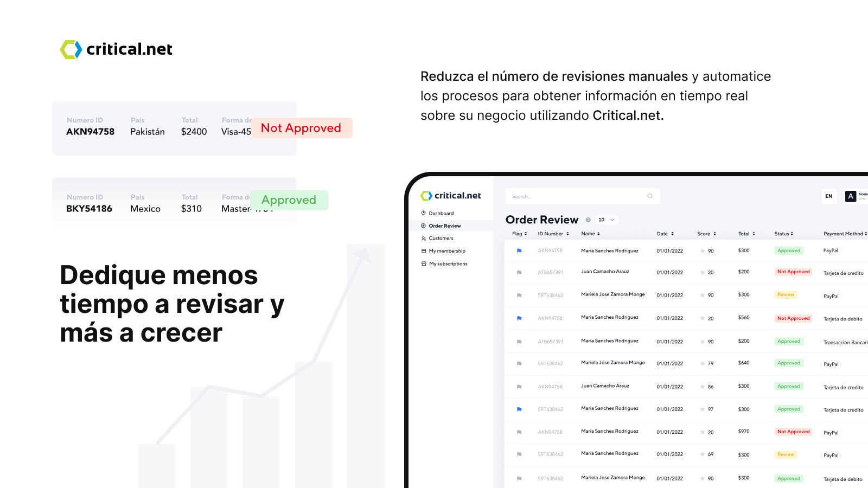
Task: Sort the table by Name column
Action: click(x=590, y=234)
